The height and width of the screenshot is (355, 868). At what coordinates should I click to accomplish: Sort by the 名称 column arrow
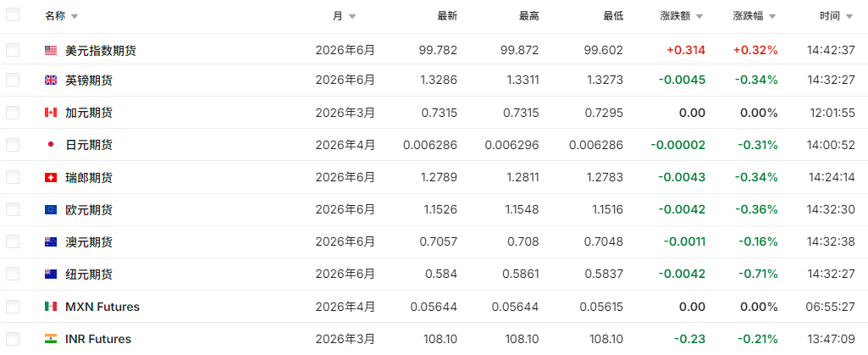point(75,17)
